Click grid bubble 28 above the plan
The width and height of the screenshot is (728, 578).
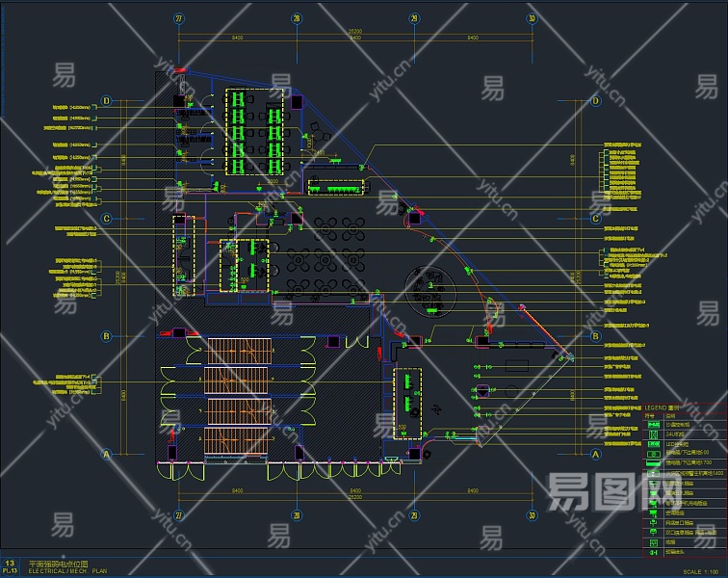297,18
